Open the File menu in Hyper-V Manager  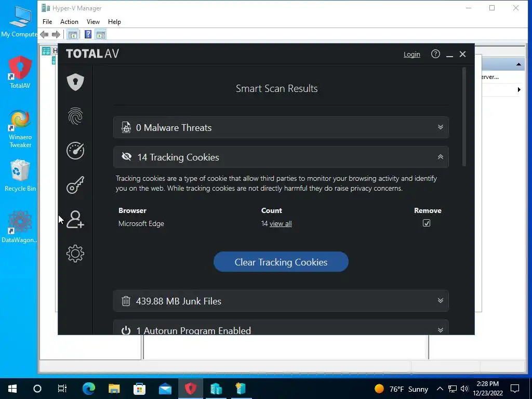pyautogui.click(x=47, y=22)
